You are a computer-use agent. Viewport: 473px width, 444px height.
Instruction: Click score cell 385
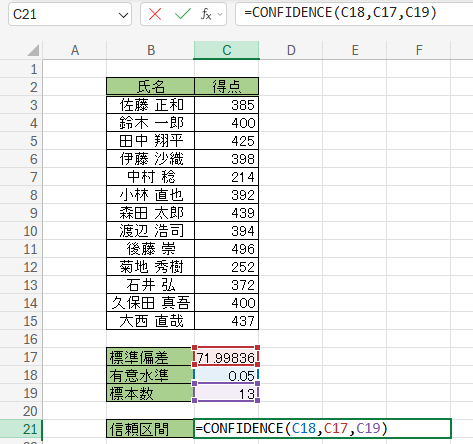227,105
